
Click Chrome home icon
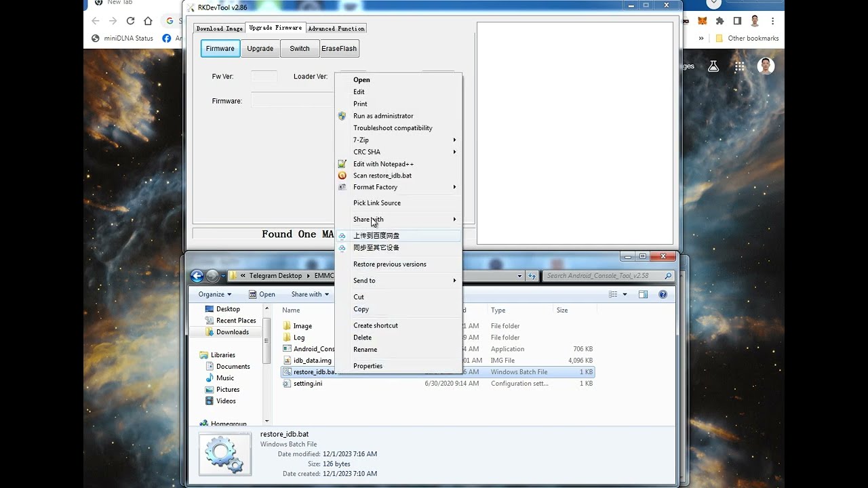tap(148, 21)
